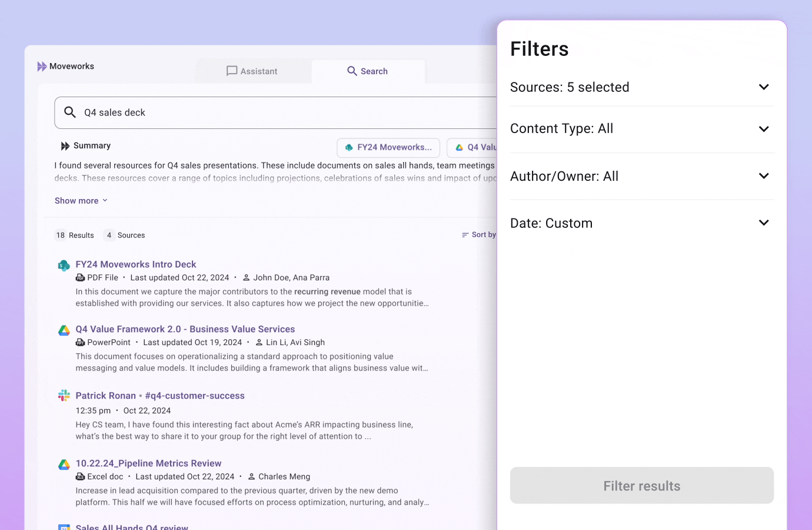The width and height of the screenshot is (812, 530).
Task: Click the Summary double-arrow icon
Action: (x=65, y=146)
